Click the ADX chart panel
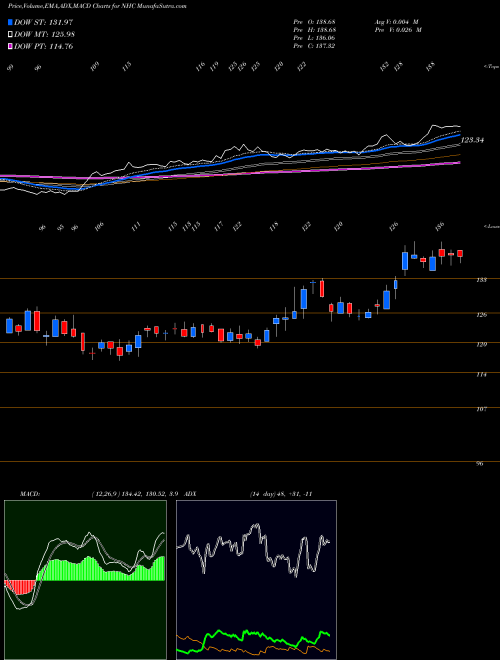 point(256,580)
